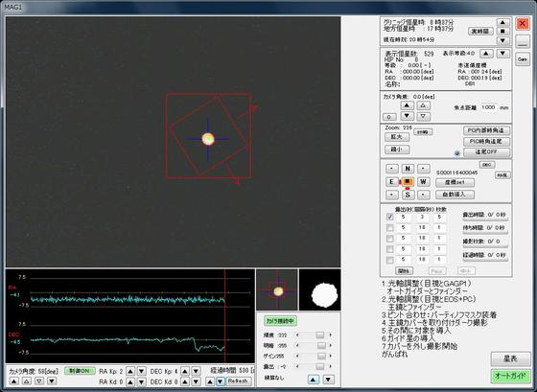Check the fourth exposure row checkbox
This screenshot has height=392, width=537.
[389, 249]
